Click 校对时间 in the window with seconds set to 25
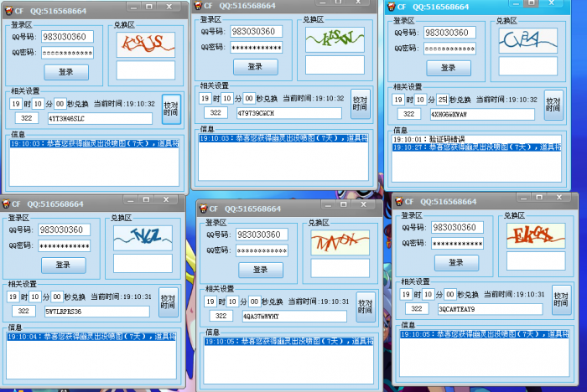This screenshot has width=587, height=392. point(553,105)
